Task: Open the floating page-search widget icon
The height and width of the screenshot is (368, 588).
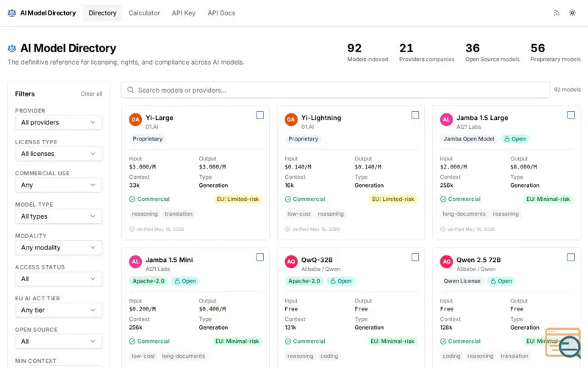Action: click(563, 342)
